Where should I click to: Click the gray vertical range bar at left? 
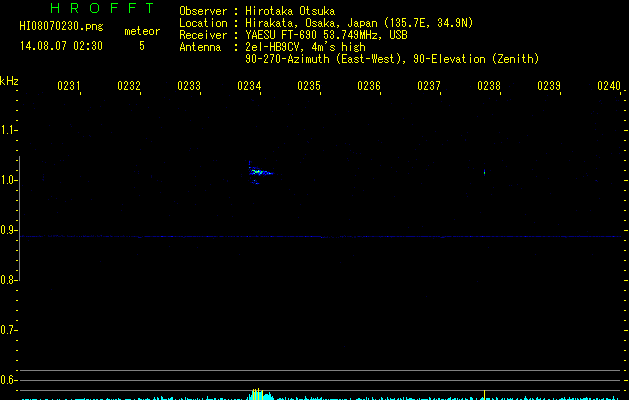(x=20, y=218)
